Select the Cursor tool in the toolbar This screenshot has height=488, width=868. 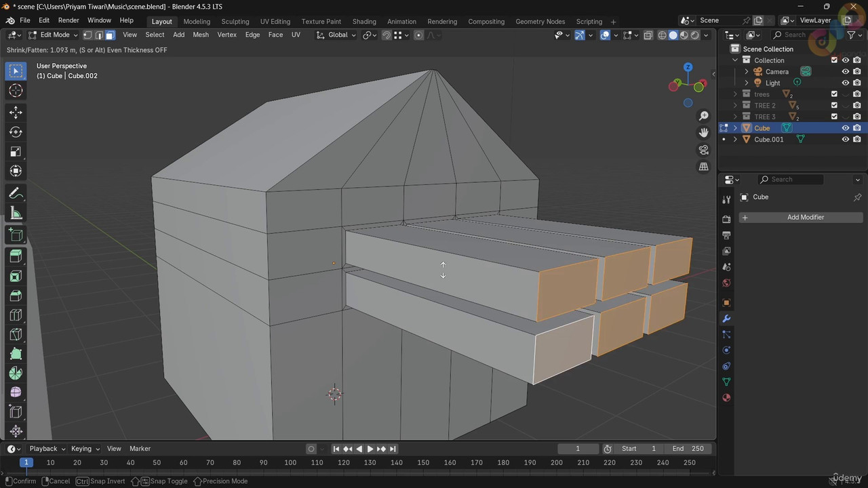point(16,91)
